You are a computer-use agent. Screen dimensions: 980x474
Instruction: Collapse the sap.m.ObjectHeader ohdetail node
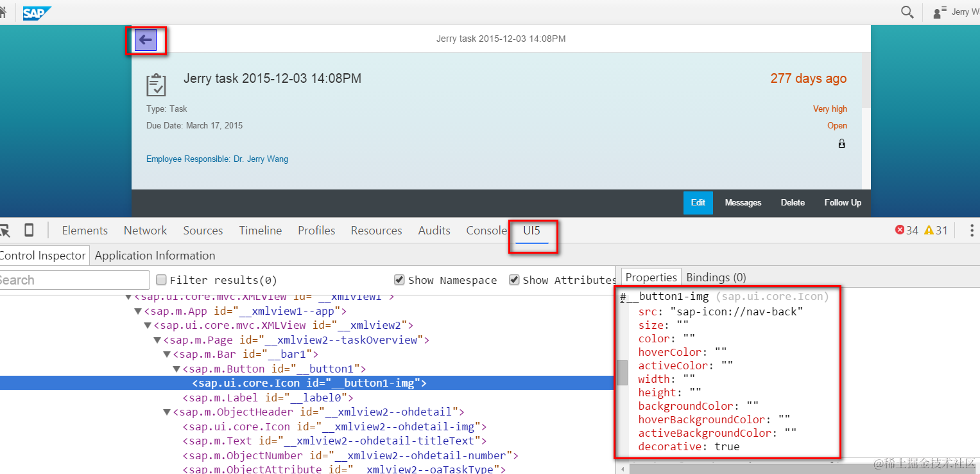(x=167, y=412)
